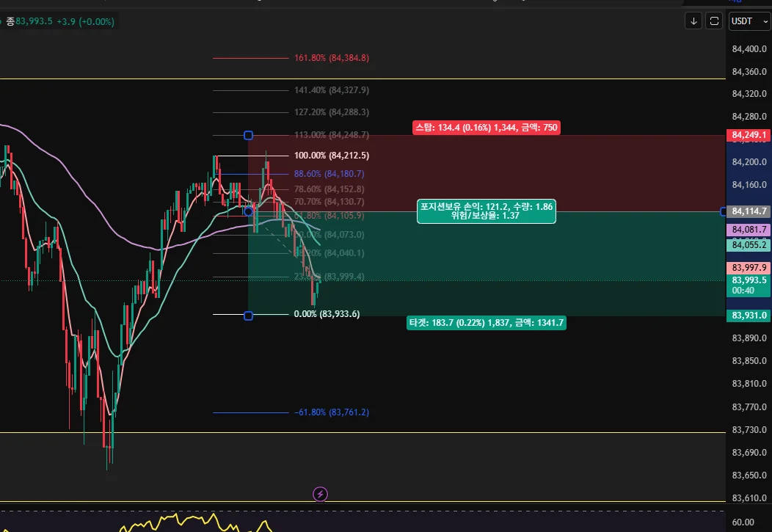Click the gray 84,114.7 price axis tag

749,211
